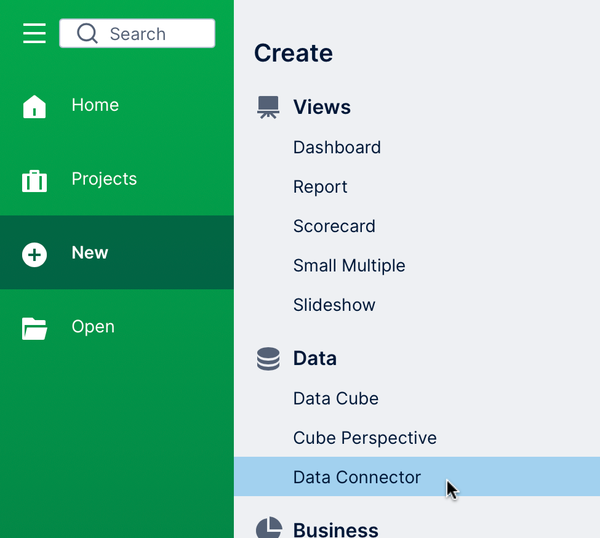Click the Data database icon
The height and width of the screenshot is (538, 600).
(268, 359)
